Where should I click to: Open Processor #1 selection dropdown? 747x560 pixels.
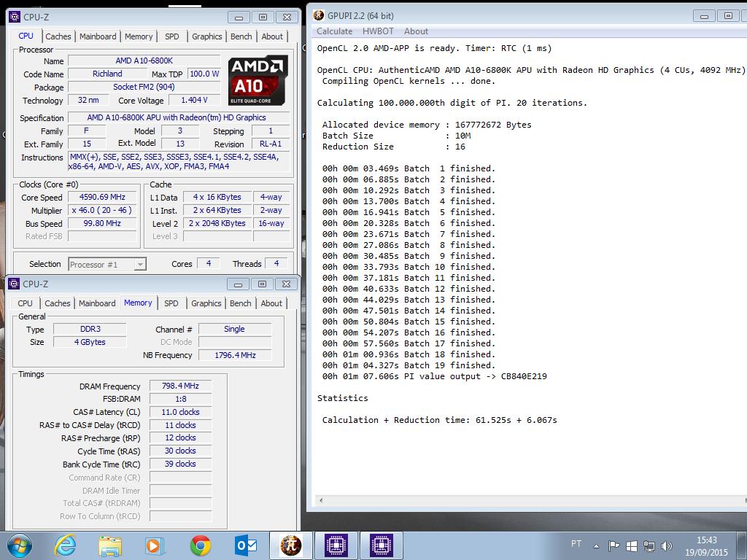point(107,264)
